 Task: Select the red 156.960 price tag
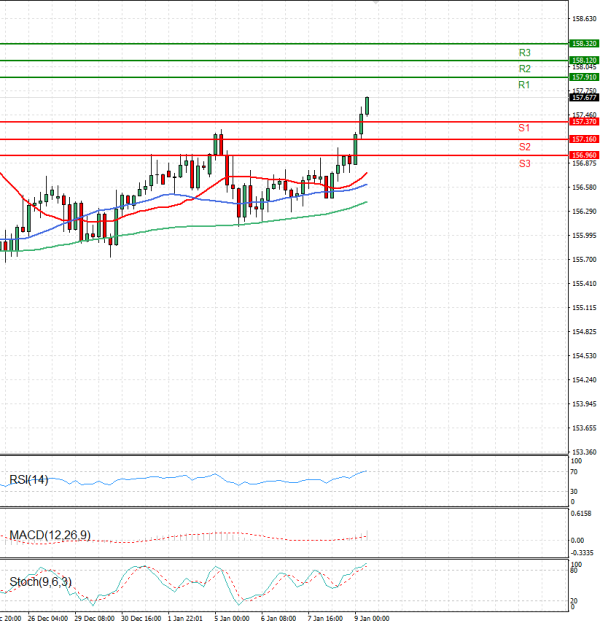click(x=583, y=155)
